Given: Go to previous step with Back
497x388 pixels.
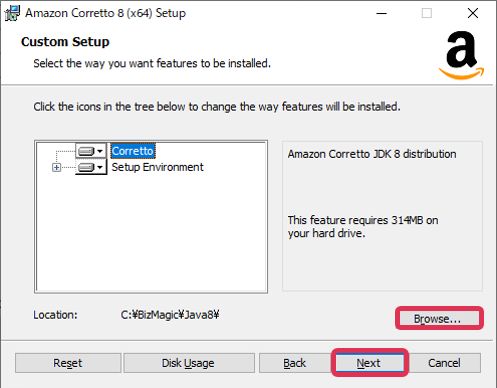Looking at the screenshot, I should point(295,363).
